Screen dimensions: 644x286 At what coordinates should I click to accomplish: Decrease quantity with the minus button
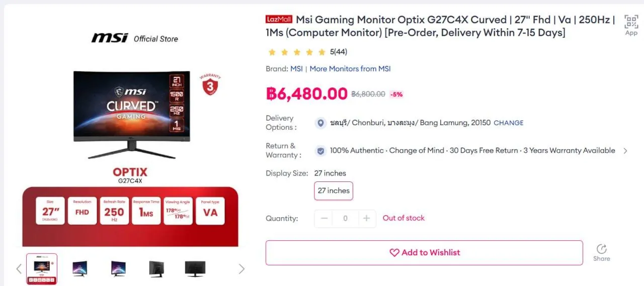pyautogui.click(x=324, y=218)
